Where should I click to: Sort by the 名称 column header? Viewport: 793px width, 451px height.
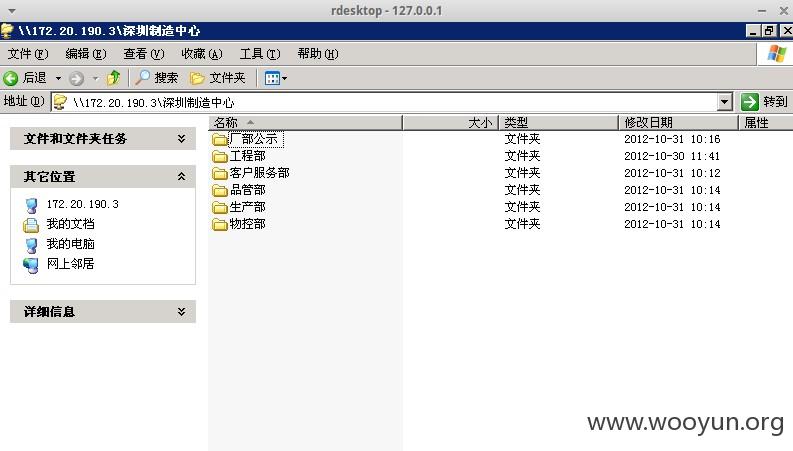tap(305, 122)
